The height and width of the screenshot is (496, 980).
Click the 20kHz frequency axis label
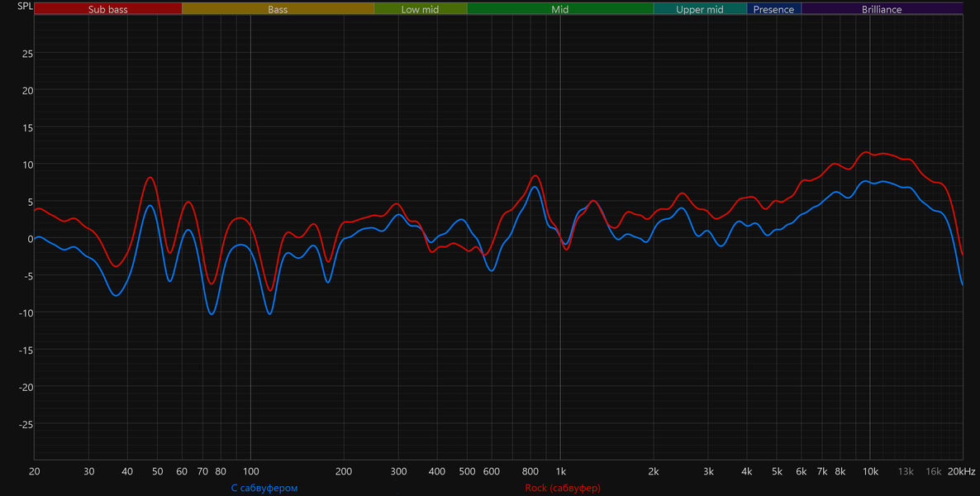pos(961,471)
